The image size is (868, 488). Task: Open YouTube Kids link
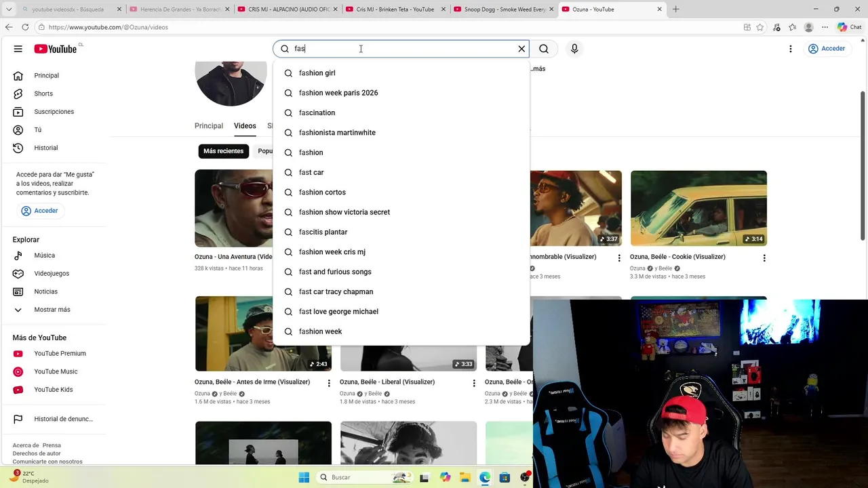[54, 390]
